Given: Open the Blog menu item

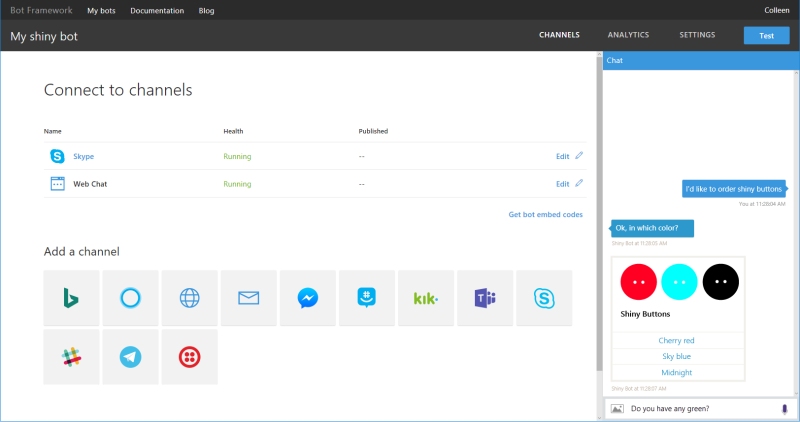Looking at the screenshot, I should point(206,11).
